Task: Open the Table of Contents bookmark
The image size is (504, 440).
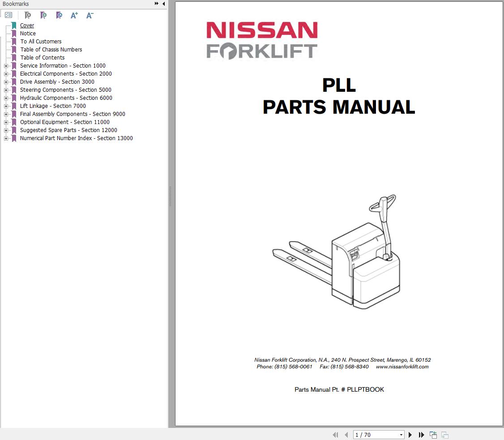Action: (43, 58)
